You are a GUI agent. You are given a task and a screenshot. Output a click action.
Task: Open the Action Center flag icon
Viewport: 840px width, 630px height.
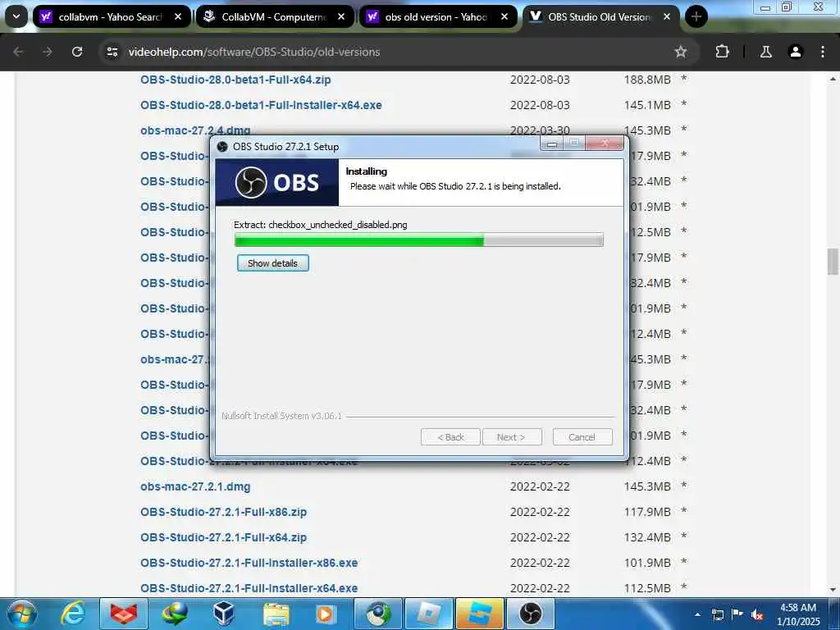[x=737, y=614]
